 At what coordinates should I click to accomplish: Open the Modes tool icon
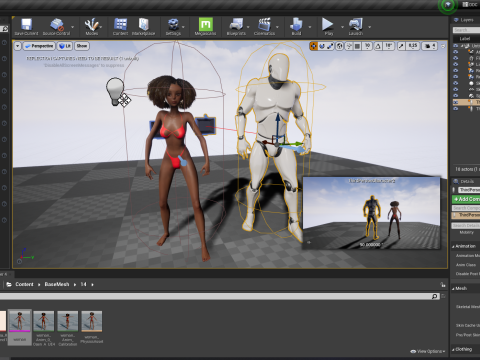pos(91,27)
